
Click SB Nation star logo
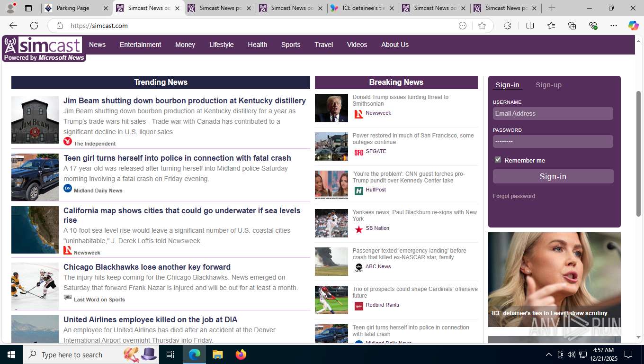[x=359, y=229]
